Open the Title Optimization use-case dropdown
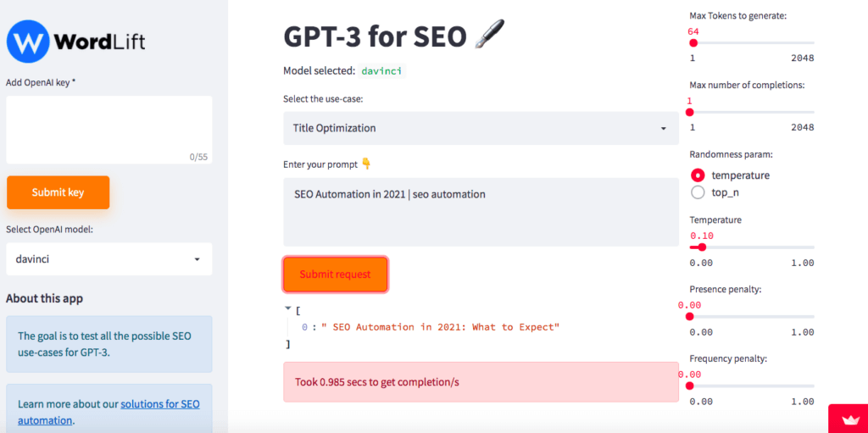868x433 pixels. point(481,129)
